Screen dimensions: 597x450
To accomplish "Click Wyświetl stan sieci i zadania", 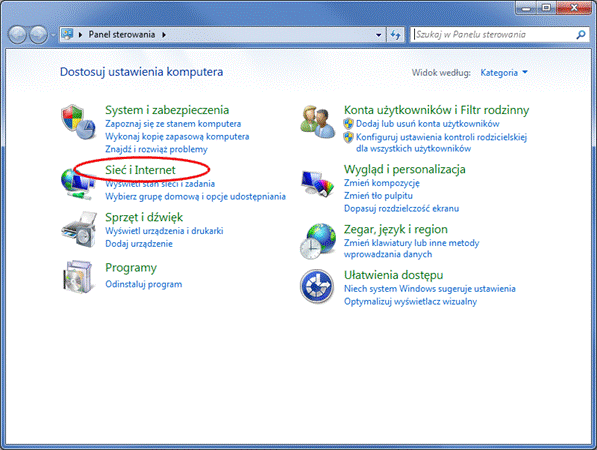I will (160, 184).
